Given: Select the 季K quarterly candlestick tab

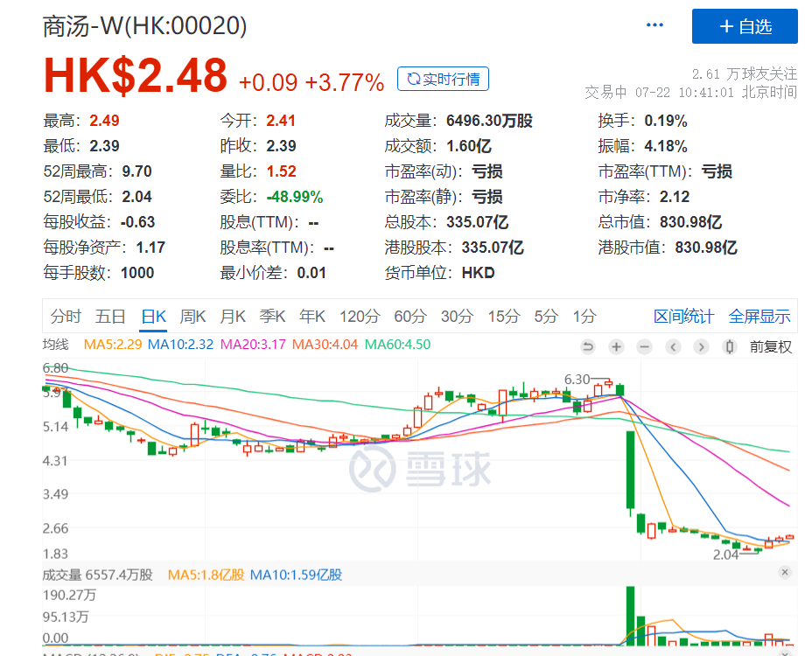Looking at the screenshot, I should click(272, 316).
